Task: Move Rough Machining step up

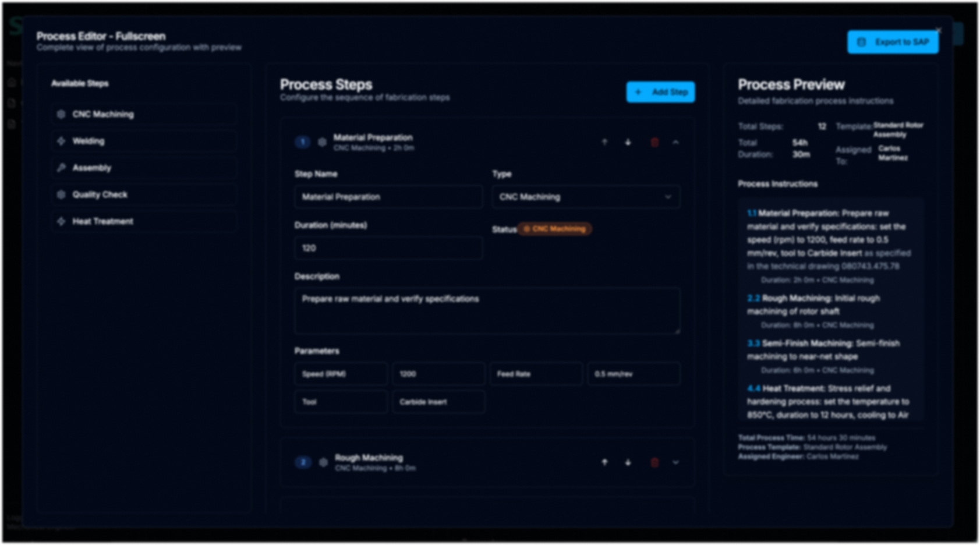Action: (604, 462)
